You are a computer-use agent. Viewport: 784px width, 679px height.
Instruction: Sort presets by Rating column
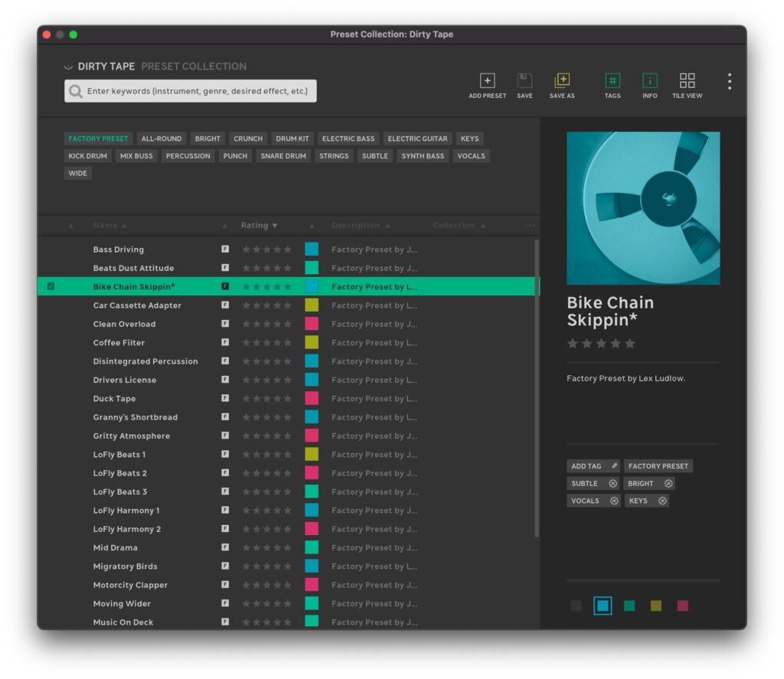point(259,226)
